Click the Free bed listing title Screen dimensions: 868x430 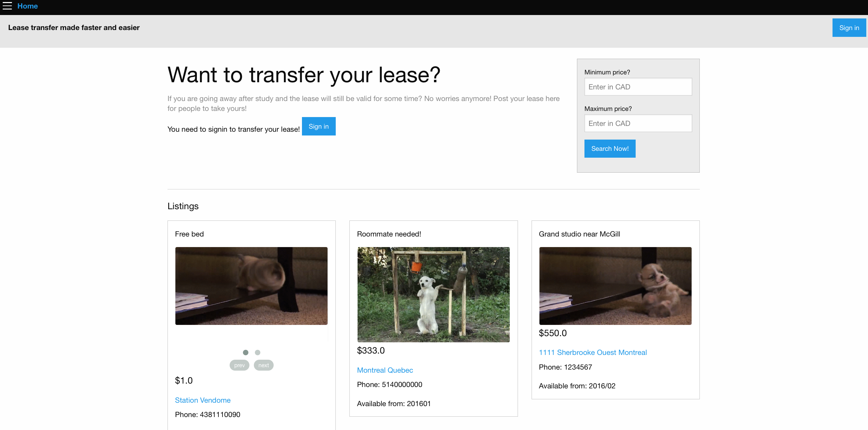pyautogui.click(x=189, y=234)
